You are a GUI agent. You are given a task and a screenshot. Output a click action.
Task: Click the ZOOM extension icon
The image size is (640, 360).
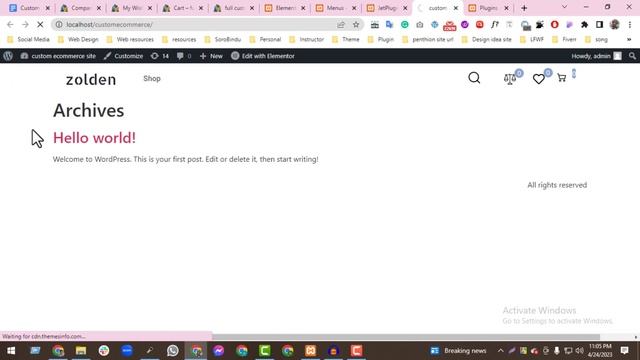click(449, 25)
